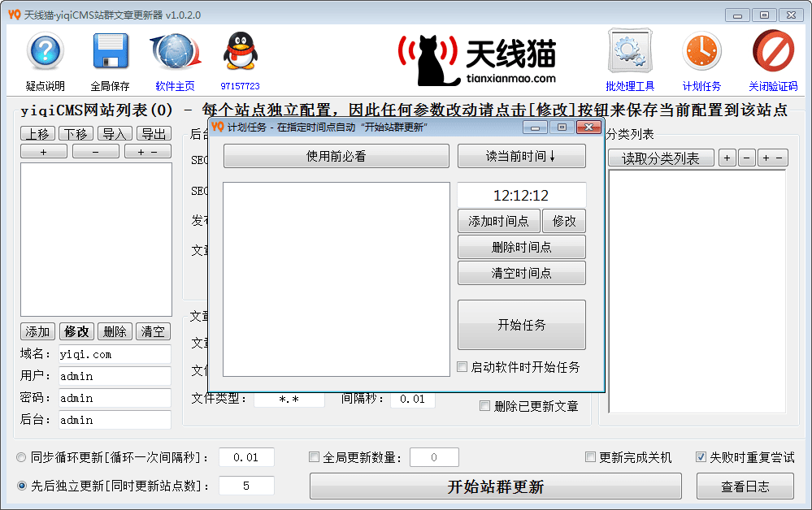Click the 添加时间点 button
Image resolution: width=812 pixels, height=510 pixels.
[x=499, y=221]
